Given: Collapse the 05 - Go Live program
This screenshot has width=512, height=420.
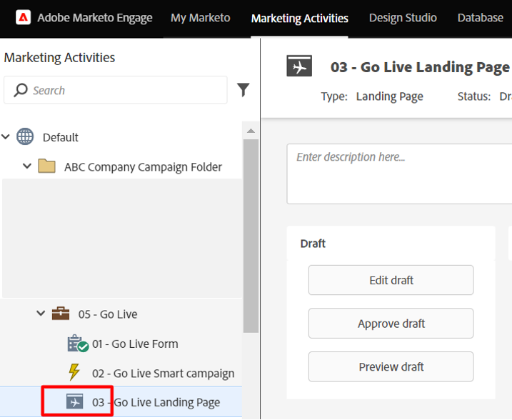Looking at the screenshot, I should click(41, 314).
